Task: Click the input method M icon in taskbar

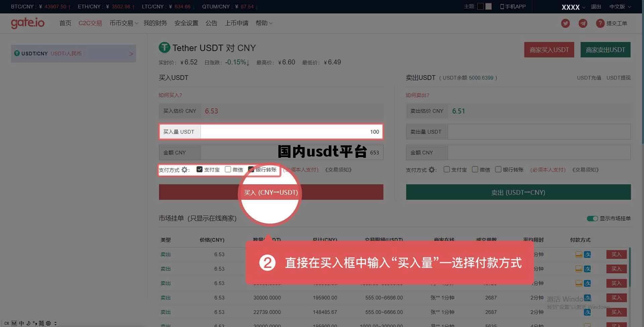Action: point(14,323)
